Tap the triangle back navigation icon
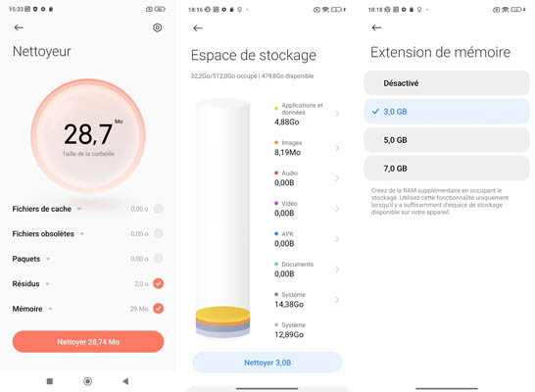Image resolution: width=535 pixels, height=392 pixels. pyautogui.click(x=125, y=381)
